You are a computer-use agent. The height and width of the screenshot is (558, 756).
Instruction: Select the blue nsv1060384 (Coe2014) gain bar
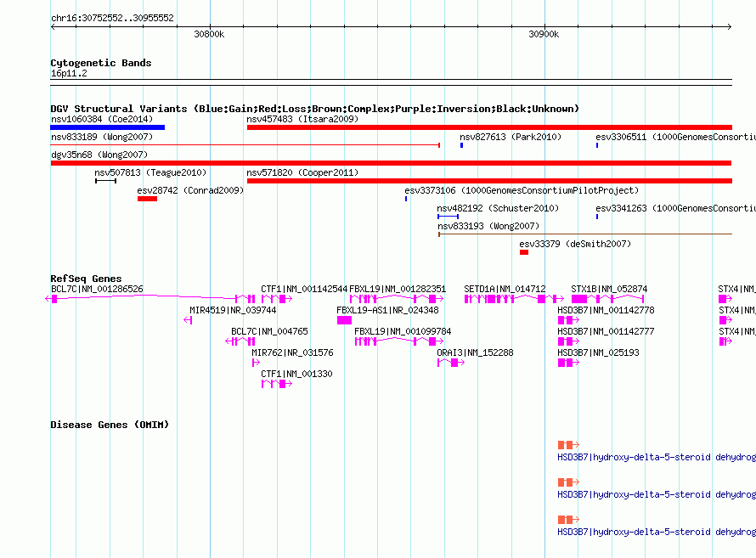(108, 127)
